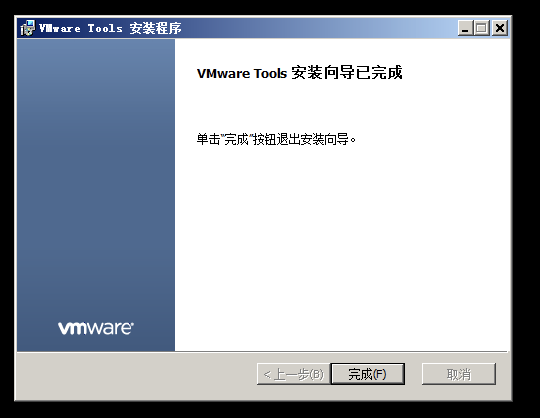
Task: Click the quoted word "完成" in the instruction sentence
Action: click(236, 139)
